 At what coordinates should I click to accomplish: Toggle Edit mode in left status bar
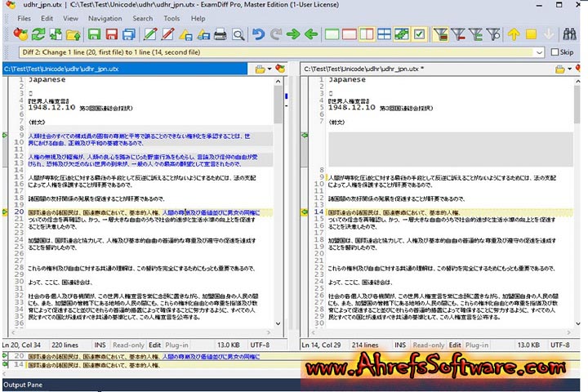point(154,345)
